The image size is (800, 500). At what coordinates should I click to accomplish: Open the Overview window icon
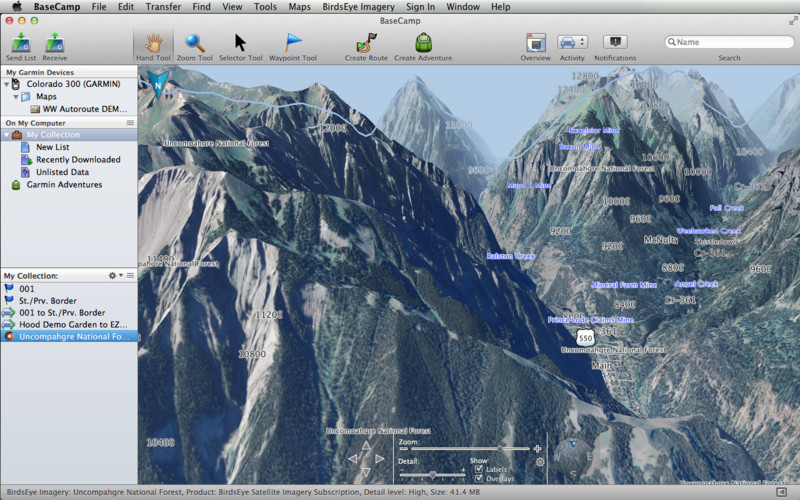click(536, 43)
